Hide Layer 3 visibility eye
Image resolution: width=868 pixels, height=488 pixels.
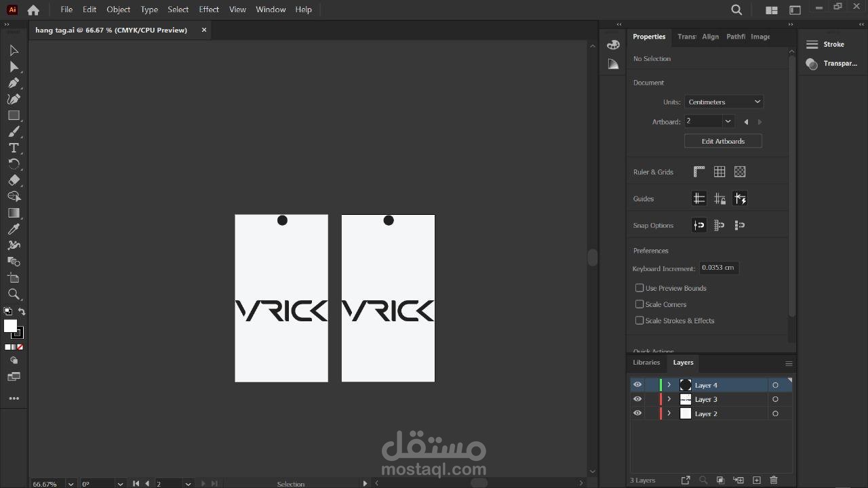(637, 399)
